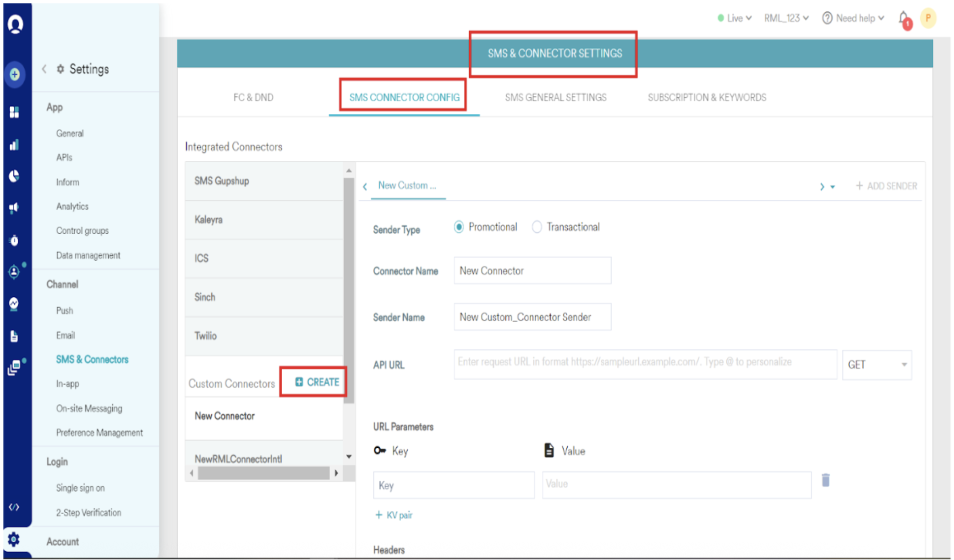Open the settings gear icon at rail bottom
This screenshot has height=560, width=954.
click(x=14, y=539)
